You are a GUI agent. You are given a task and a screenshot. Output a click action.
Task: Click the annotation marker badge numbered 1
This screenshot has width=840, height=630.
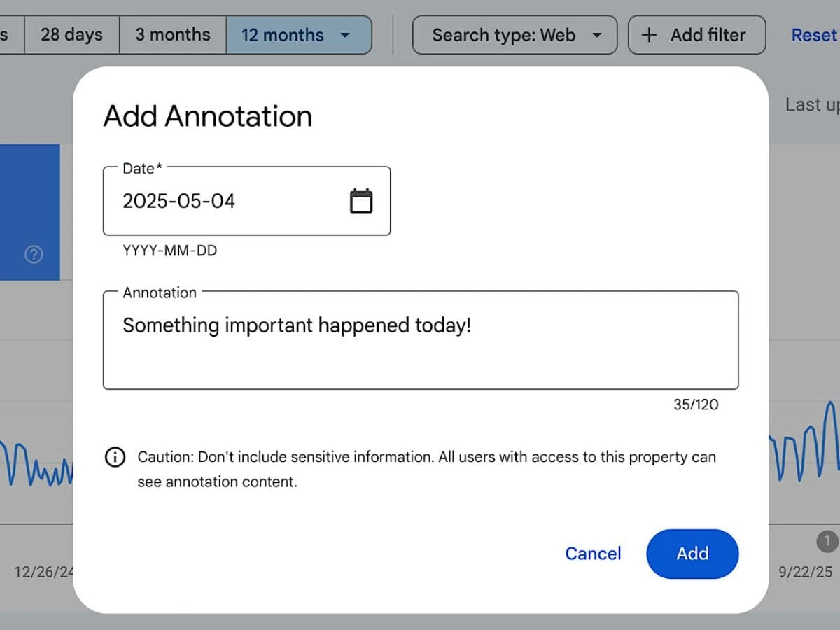pos(827,541)
